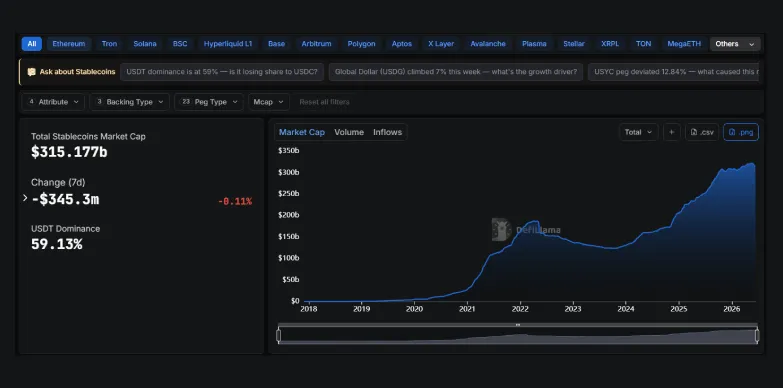Screen dimensions: 783x388
Task: Click the 59.13% USDT dominance value
Action: pos(56,244)
